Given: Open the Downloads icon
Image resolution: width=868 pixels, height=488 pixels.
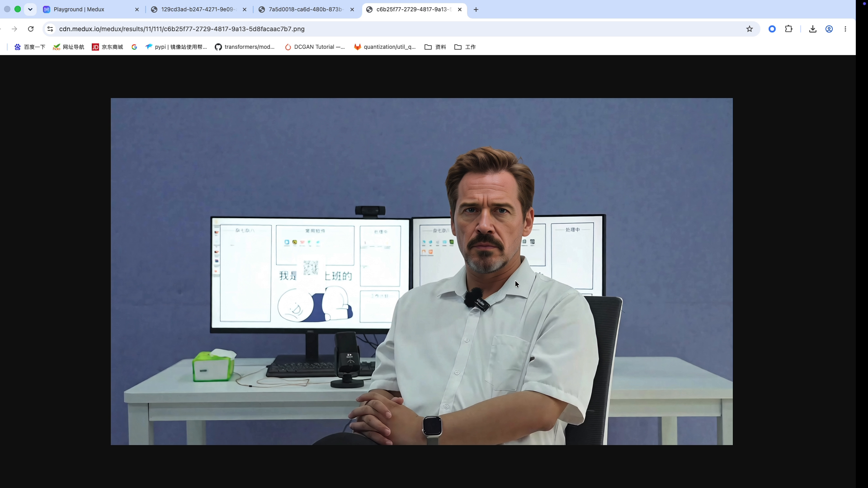Looking at the screenshot, I should coord(812,29).
